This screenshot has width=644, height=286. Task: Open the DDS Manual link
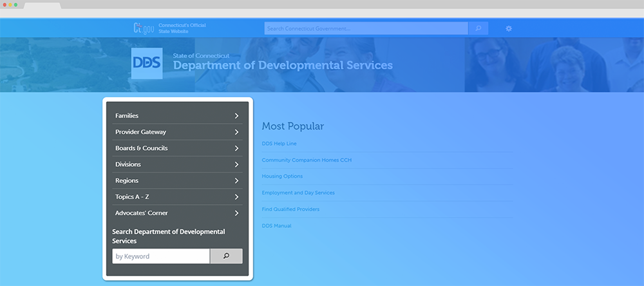click(x=276, y=226)
